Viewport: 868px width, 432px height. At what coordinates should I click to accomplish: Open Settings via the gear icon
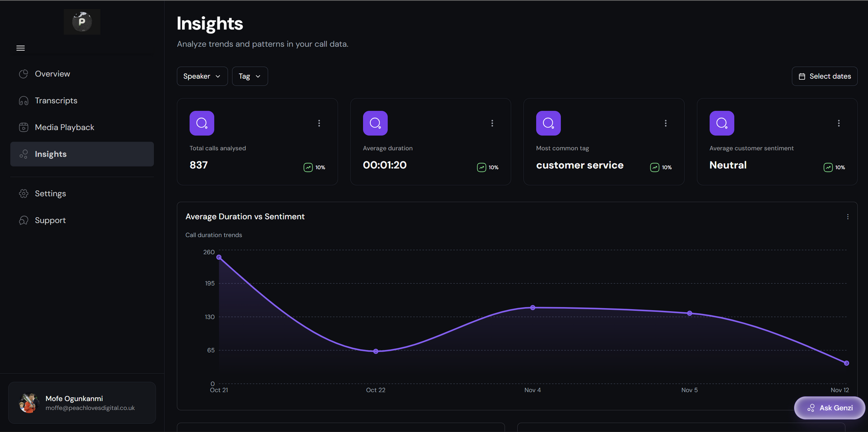24,193
